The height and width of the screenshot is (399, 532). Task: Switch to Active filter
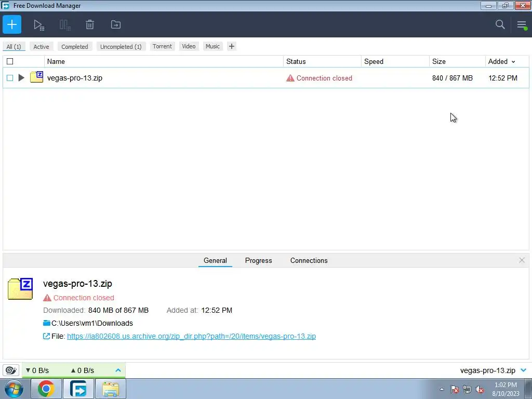click(41, 46)
